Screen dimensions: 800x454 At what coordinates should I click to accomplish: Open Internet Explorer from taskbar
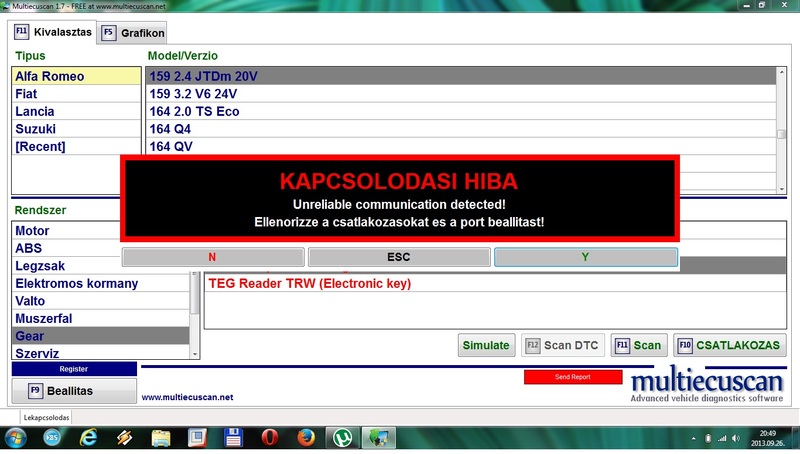88,438
